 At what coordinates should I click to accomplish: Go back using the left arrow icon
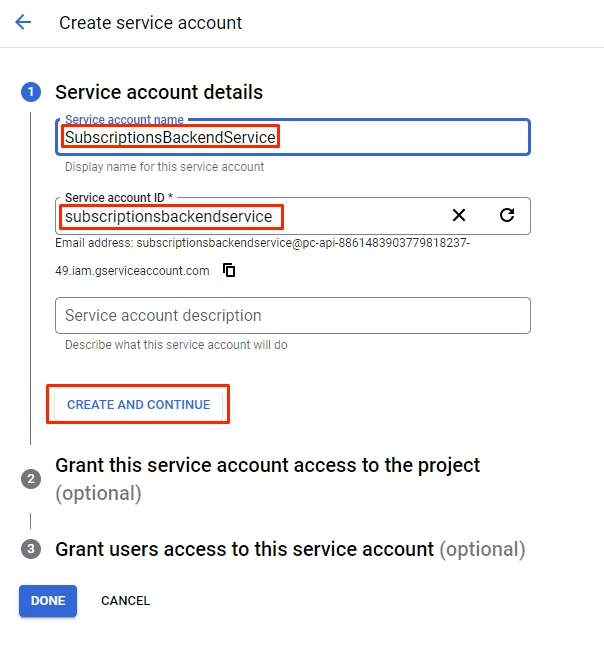point(23,22)
